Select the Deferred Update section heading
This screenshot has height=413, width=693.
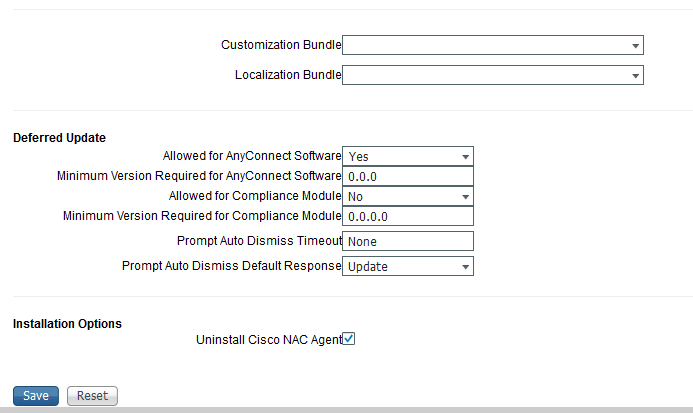pos(59,137)
